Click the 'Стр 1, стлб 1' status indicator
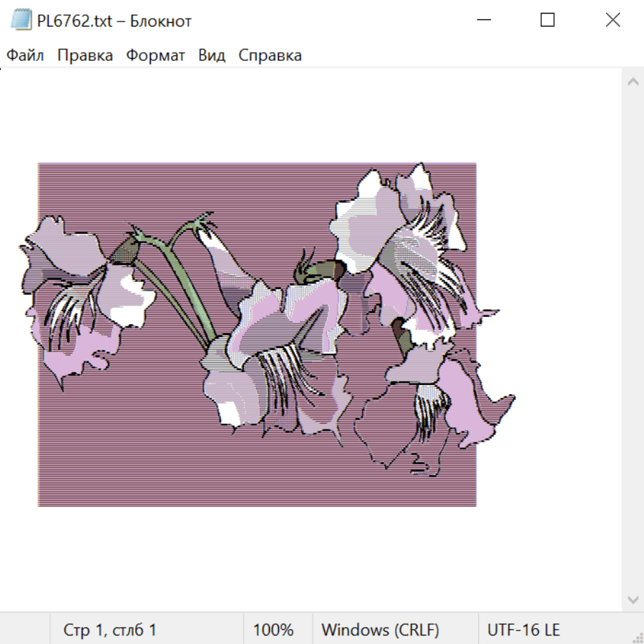The width and height of the screenshot is (644, 644). (x=109, y=630)
